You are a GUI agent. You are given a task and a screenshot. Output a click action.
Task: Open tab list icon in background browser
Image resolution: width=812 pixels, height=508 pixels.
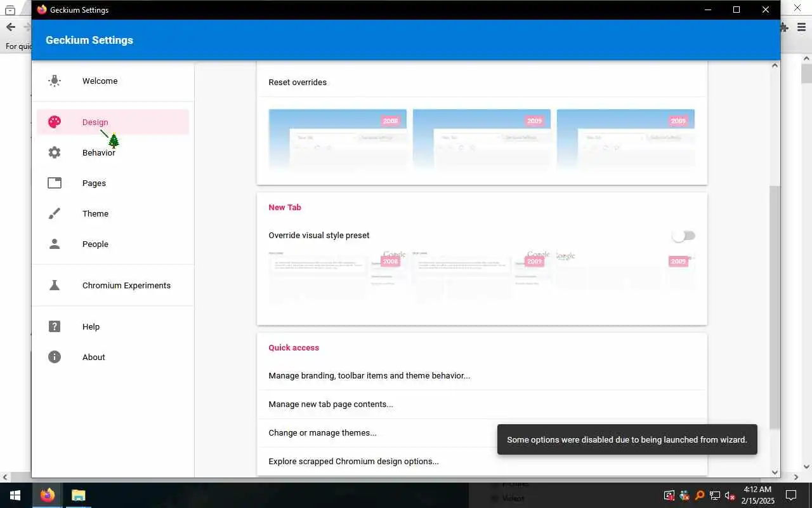point(10,10)
